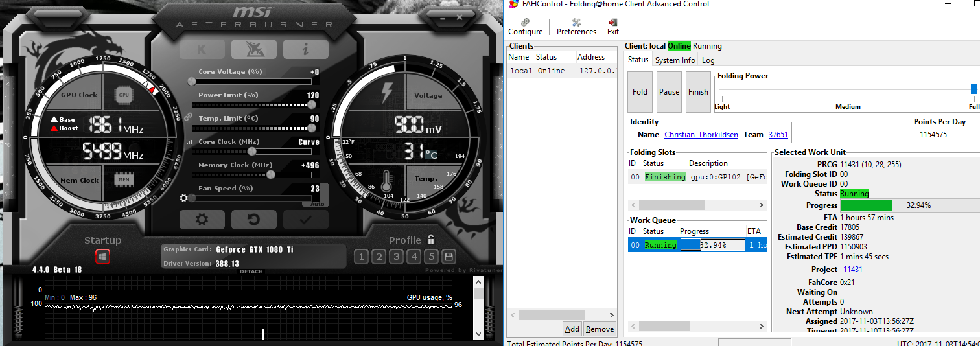Click the Add button under Clients
This screenshot has height=346, width=980.
click(572, 329)
